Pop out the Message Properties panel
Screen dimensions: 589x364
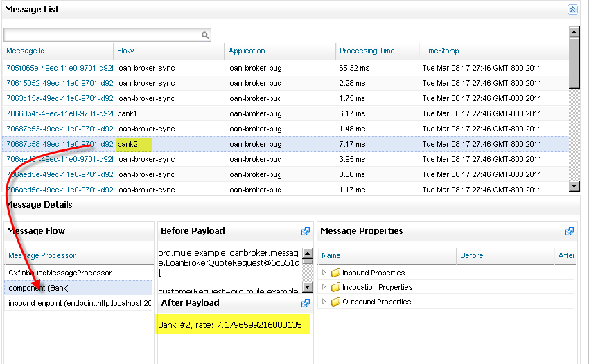pos(570,231)
